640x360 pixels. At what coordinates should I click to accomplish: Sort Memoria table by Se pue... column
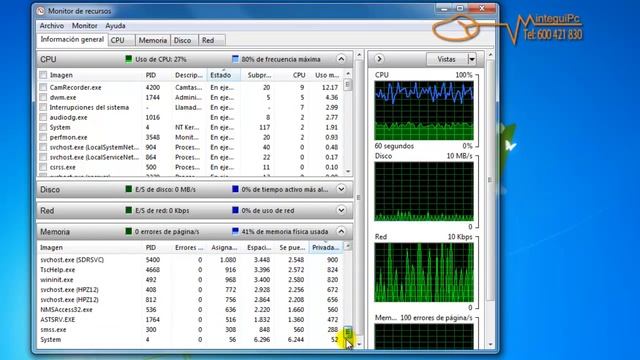pos(292,247)
